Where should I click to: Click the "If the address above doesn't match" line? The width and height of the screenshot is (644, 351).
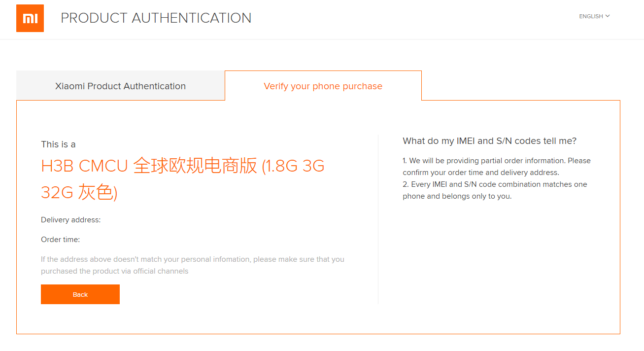click(192, 259)
